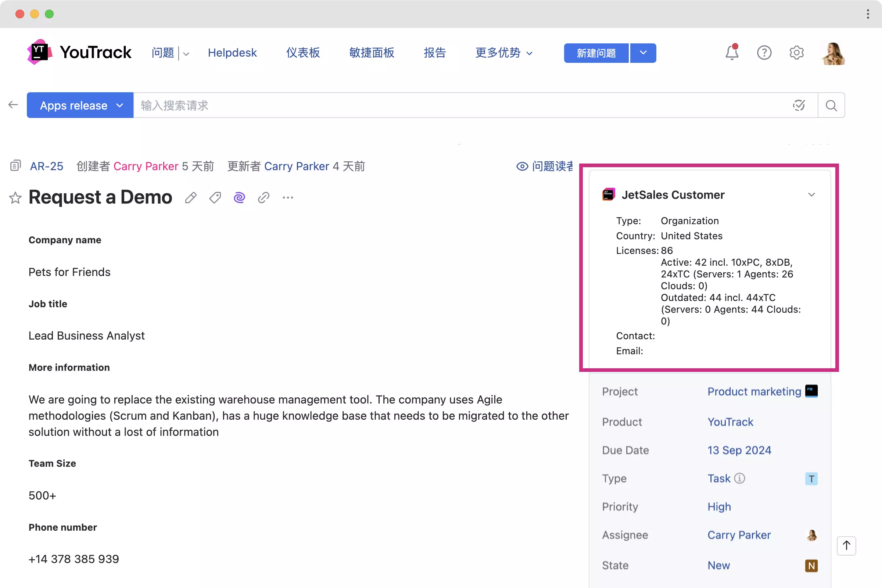Go to the 报告 reports tab
The image size is (882, 588).
[435, 53]
